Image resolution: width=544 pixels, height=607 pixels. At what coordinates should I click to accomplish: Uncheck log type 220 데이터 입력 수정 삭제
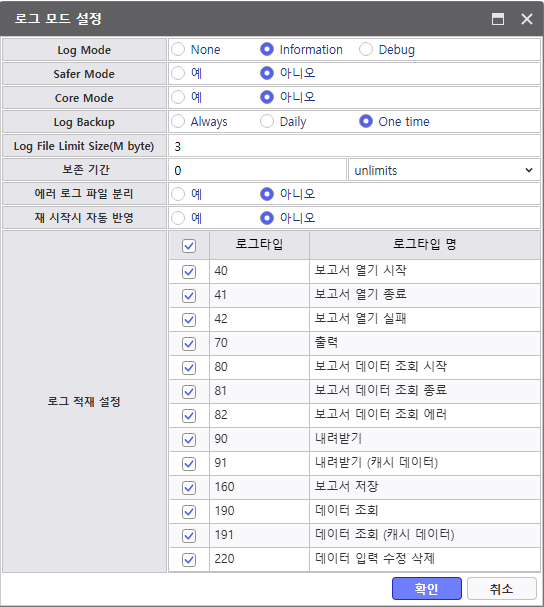click(x=189, y=560)
